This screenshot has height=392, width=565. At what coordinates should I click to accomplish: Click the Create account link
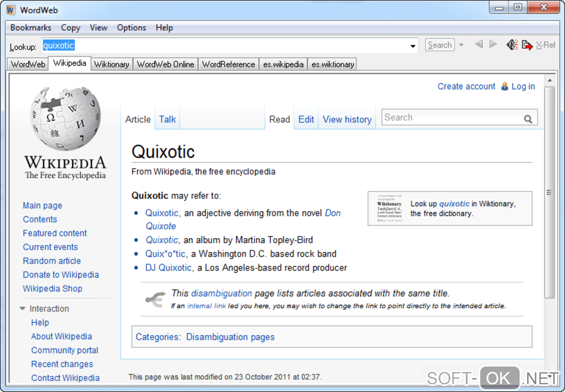point(466,86)
